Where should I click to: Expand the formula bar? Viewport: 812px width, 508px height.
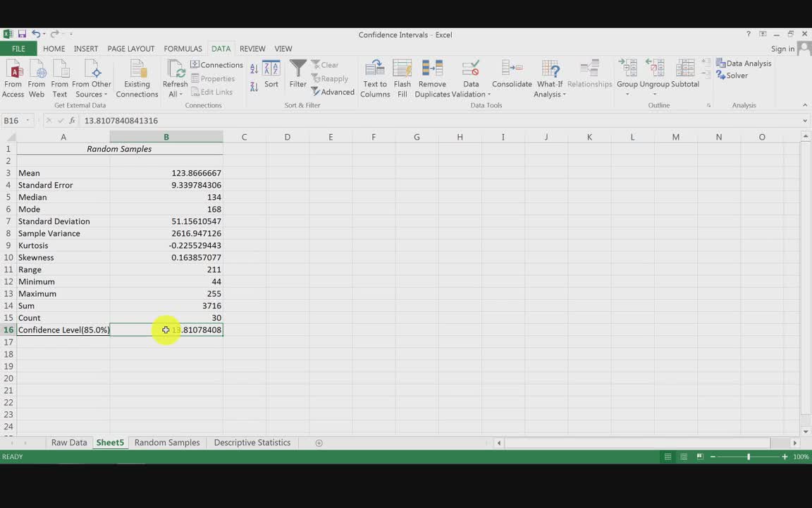pos(805,121)
